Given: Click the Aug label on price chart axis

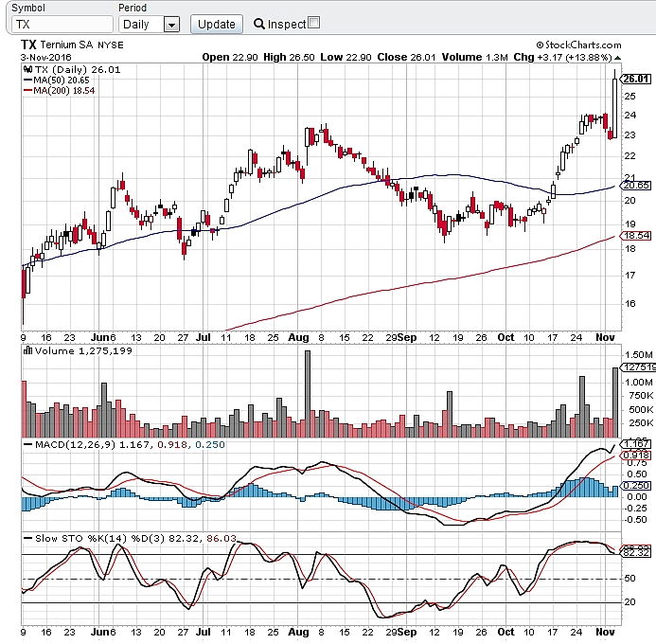Looking at the screenshot, I should (298, 337).
